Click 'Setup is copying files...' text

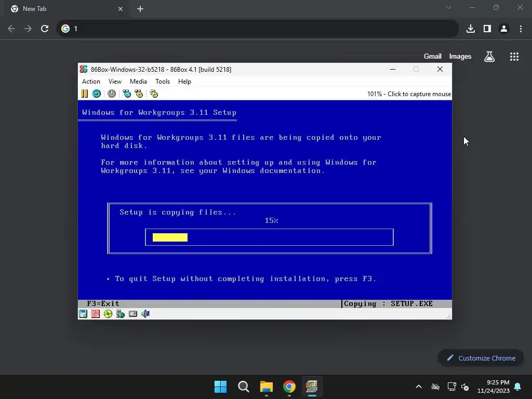tap(178, 212)
